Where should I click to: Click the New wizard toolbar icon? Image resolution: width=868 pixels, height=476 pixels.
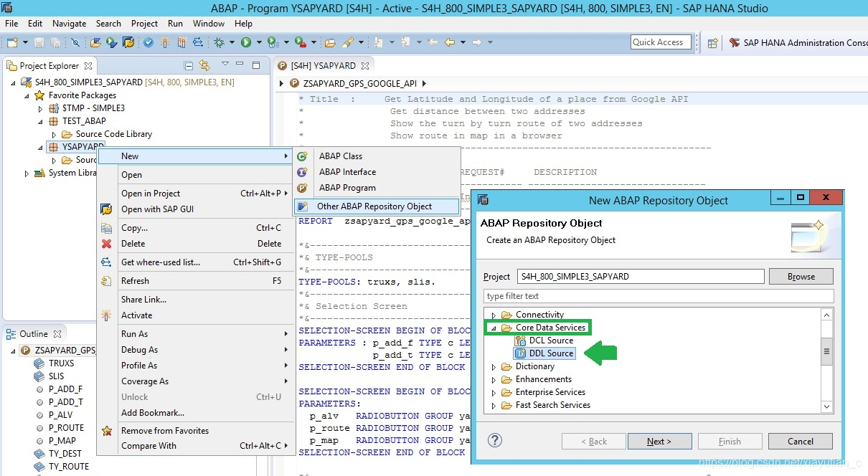[x=12, y=42]
